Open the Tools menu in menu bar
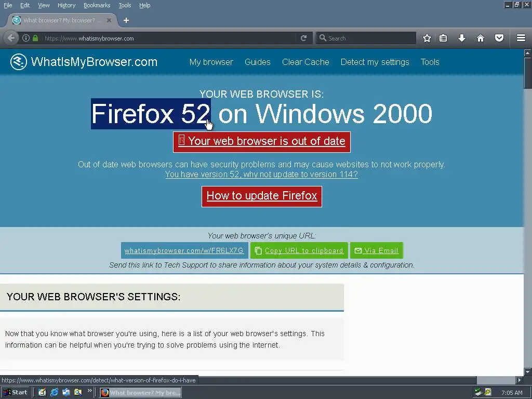The image size is (532, 399). coord(125,5)
